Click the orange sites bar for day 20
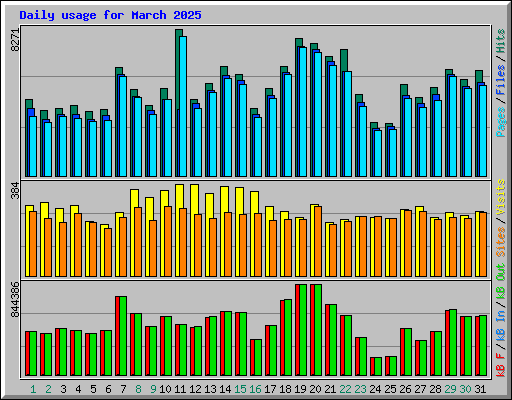The height and width of the screenshot is (400, 512). [318, 241]
